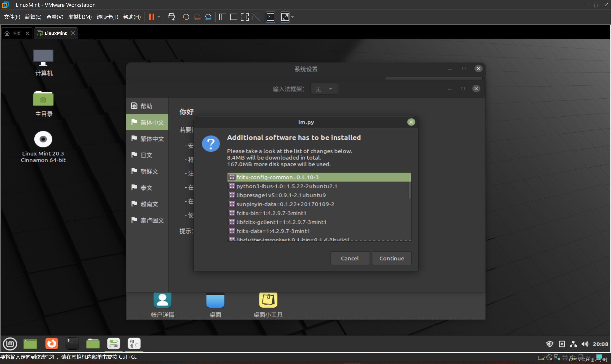The width and height of the screenshot is (611, 364).
Task: Toggle the thumbnail bar view icon
Action: pos(234,17)
